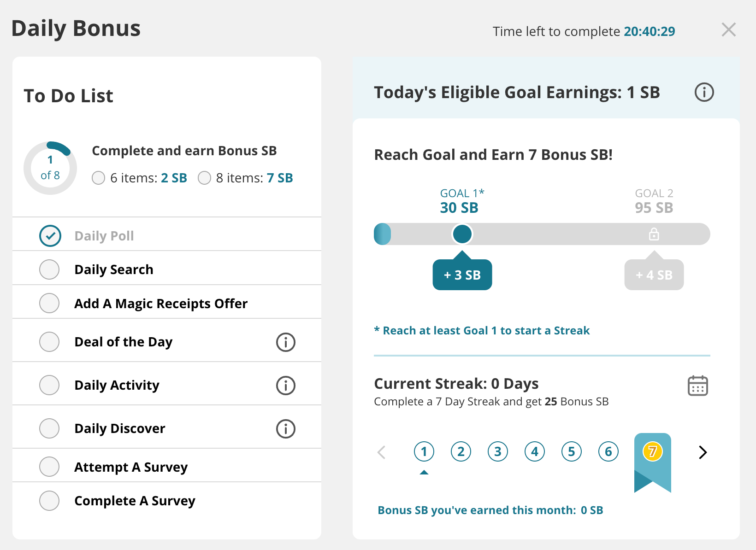
Task: View info about Daily Discover
Action: (286, 428)
